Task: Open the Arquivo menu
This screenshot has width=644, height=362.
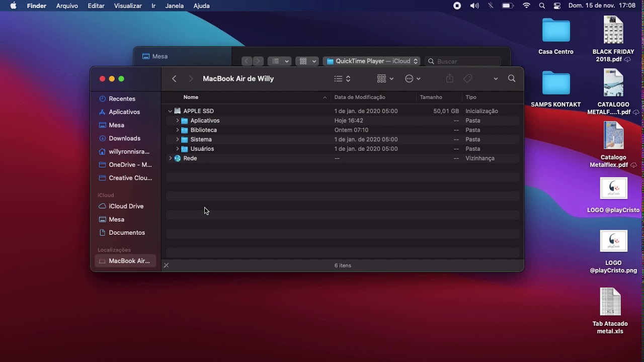Action: 67,6
